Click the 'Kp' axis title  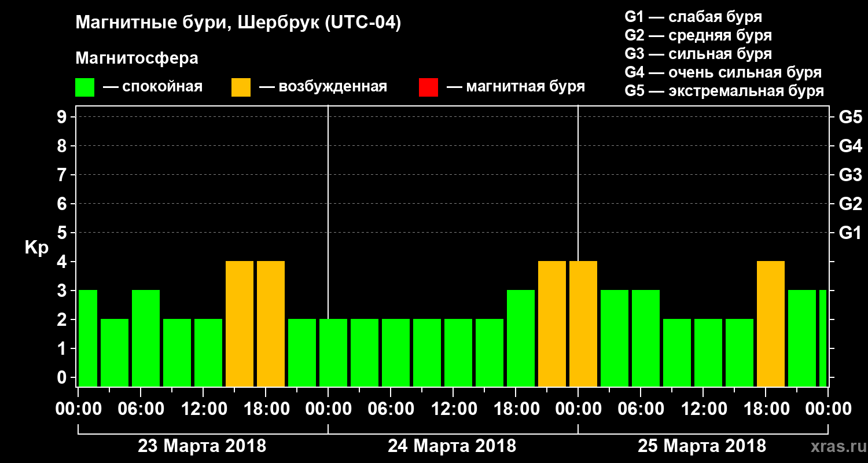pos(37,248)
